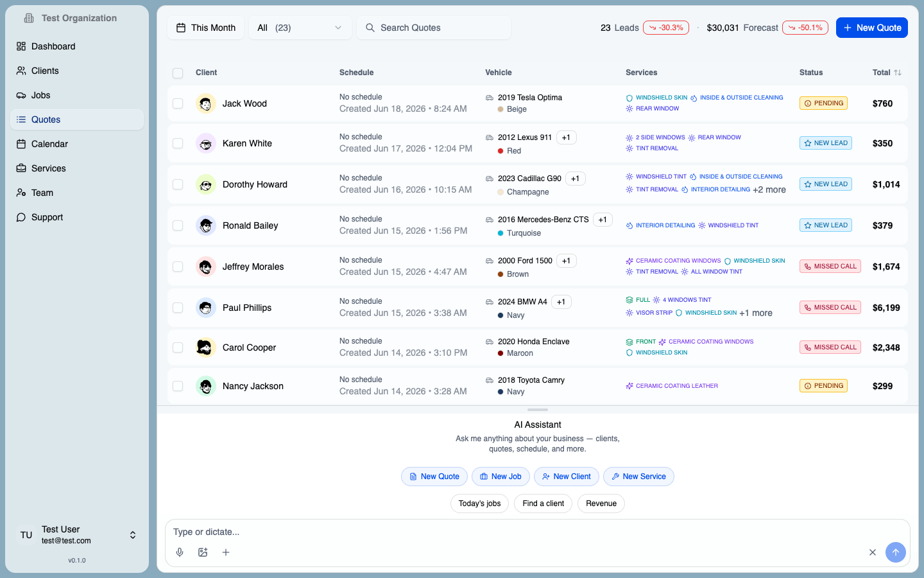This screenshot has width=924, height=578.
Task: Open the All (23) status filter dropdown
Action: click(300, 28)
